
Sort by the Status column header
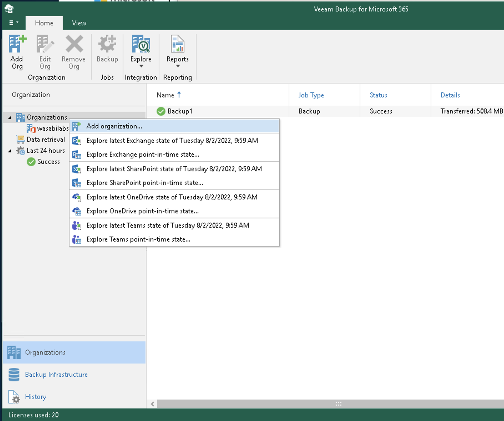pos(378,95)
